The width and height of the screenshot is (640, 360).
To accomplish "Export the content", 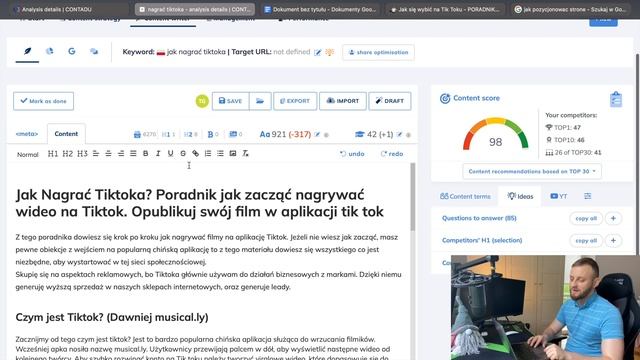I will click(295, 101).
